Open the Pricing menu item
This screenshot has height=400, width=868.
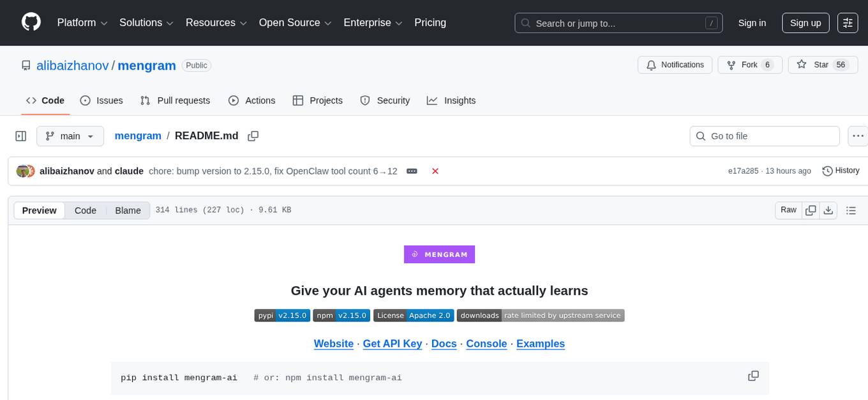point(430,22)
